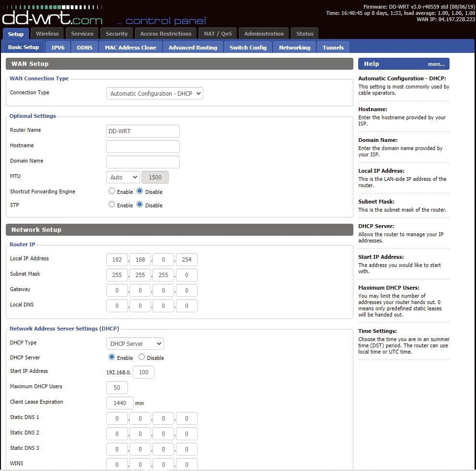This screenshot has height=471, width=476.
Task: Click the Help 'more...' link
Action: [x=436, y=64]
